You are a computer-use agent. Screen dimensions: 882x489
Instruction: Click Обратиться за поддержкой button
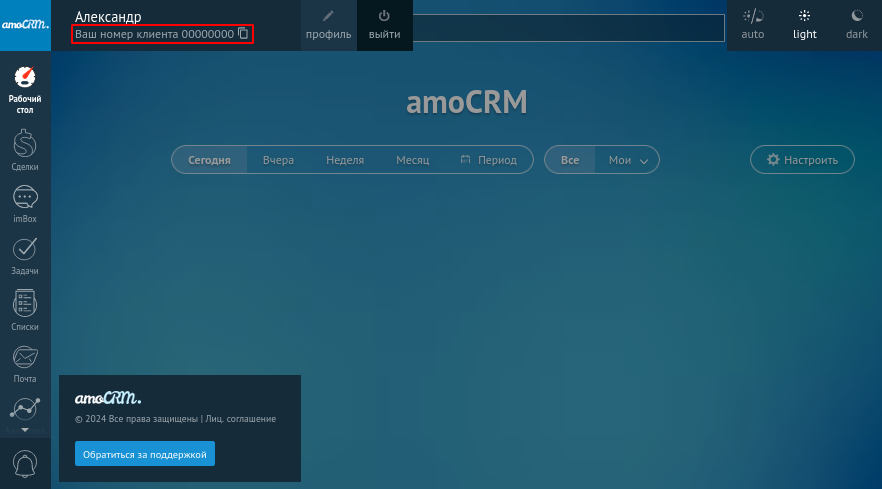(x=145, y=454)
